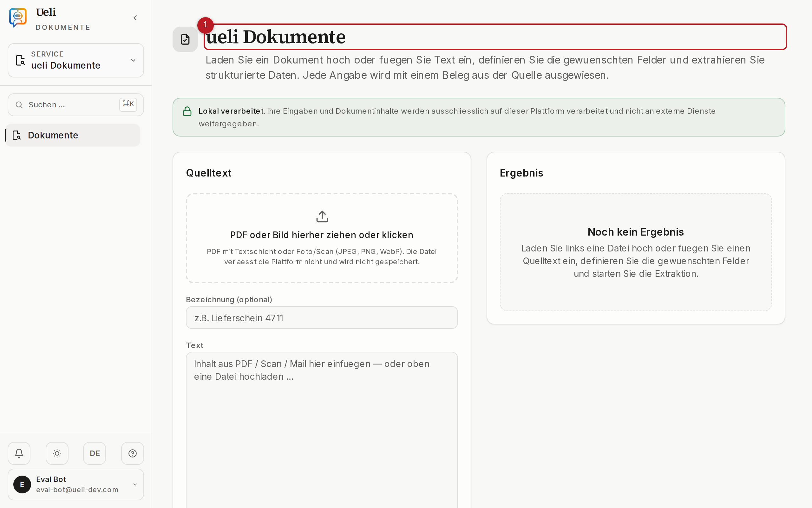Click the service document-search icon

[21, 60]
